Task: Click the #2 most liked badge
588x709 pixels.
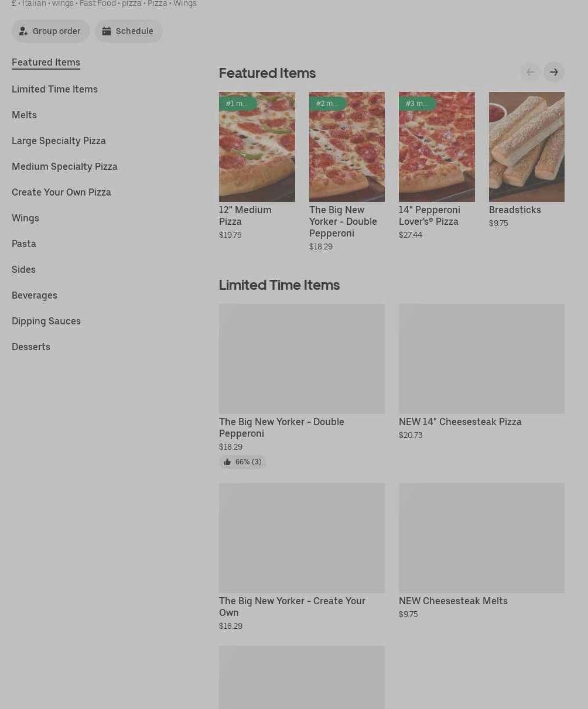Action: 327,104
